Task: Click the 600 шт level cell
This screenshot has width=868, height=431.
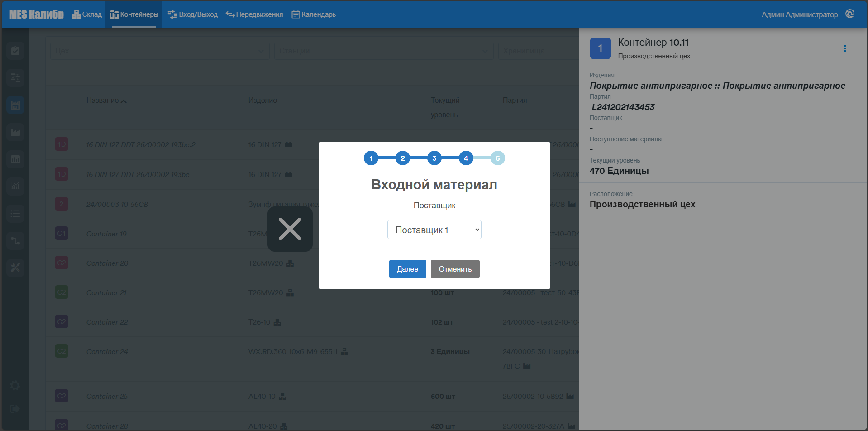Action: (x=443, y=396)
